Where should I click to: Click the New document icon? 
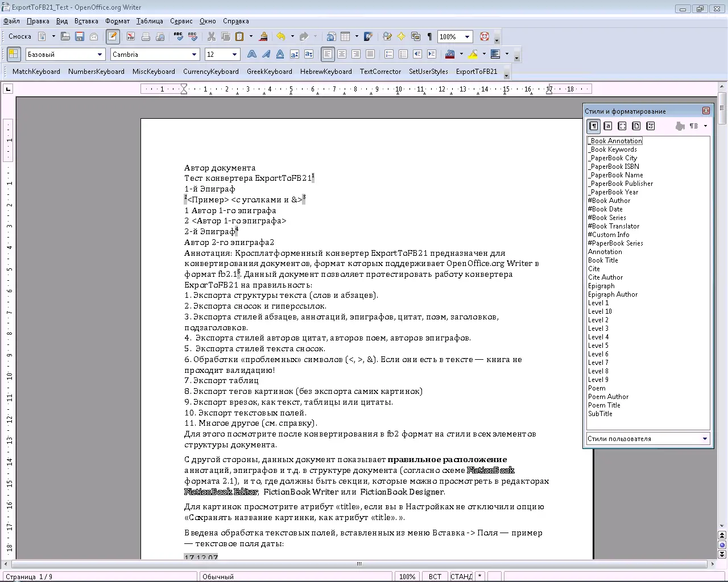tap(42, 36)
